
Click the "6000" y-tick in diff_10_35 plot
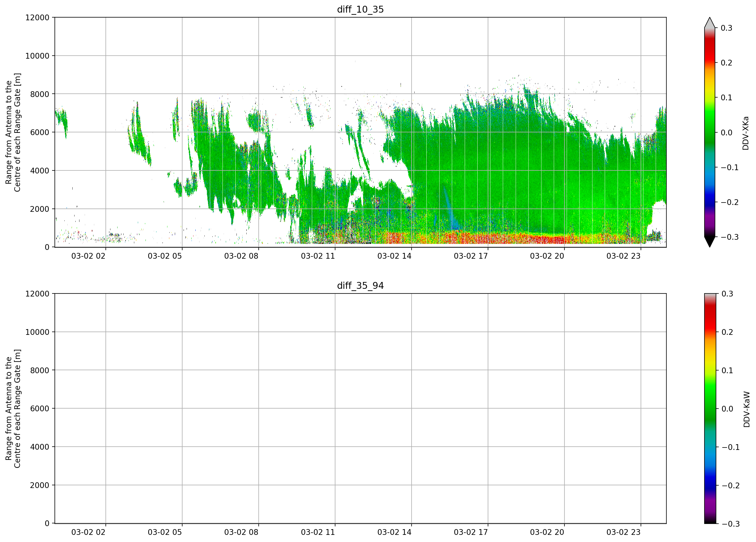tap(40, 132)
